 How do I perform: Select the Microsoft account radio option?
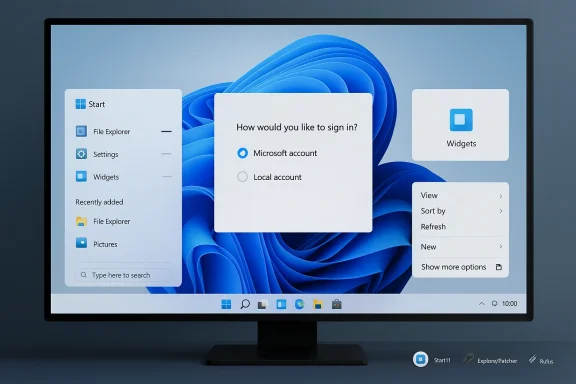point(242,153)
